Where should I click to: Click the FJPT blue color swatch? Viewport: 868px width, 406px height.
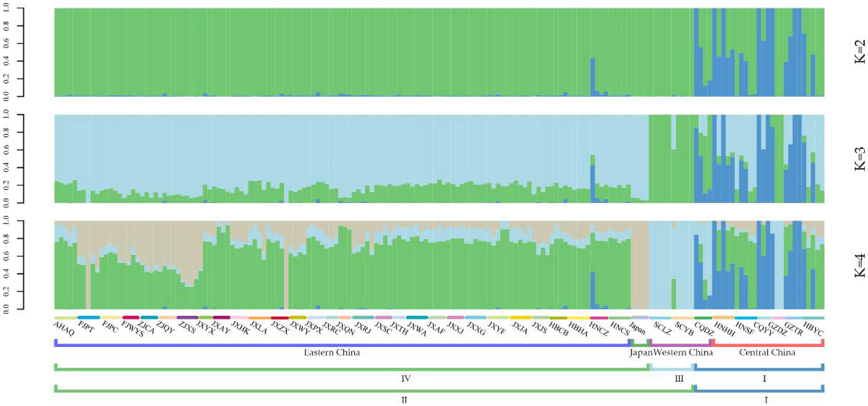[x=88, y=317]
